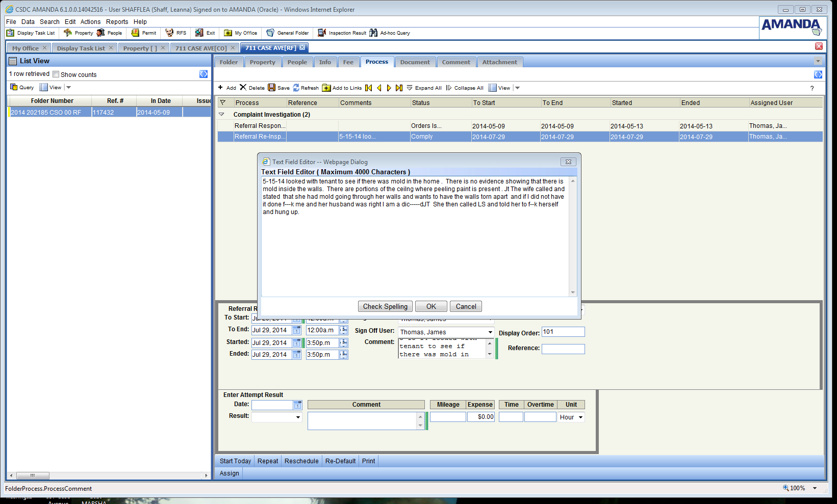This screenshot has height=504, width=837.
Task: Open the Unit Hour dropdown
Action: click(580, 417)
